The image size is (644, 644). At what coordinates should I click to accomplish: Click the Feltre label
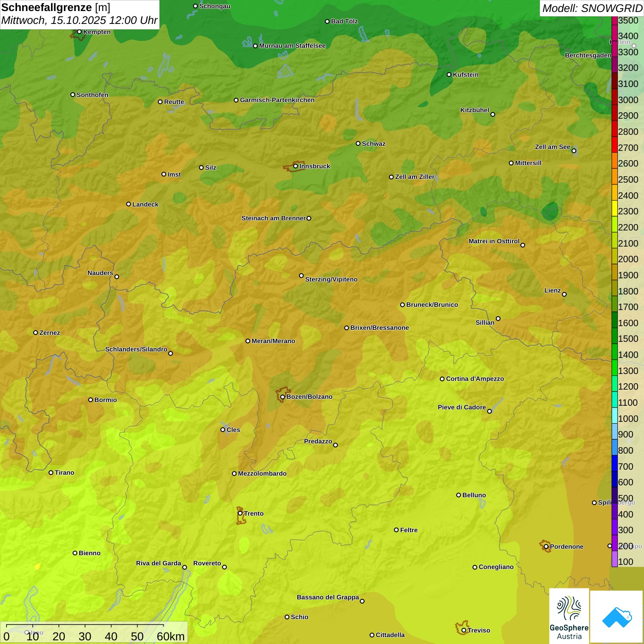409,530
